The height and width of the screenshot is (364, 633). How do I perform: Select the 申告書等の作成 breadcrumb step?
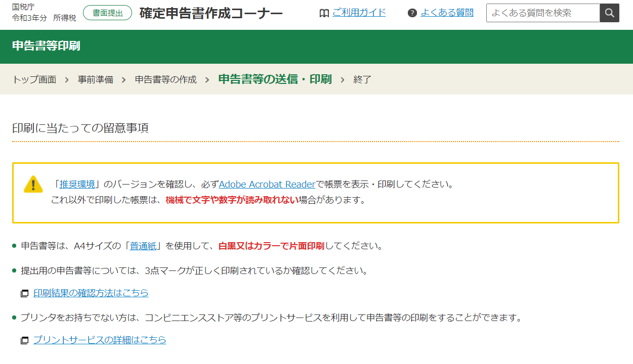[x=165, y=80]
